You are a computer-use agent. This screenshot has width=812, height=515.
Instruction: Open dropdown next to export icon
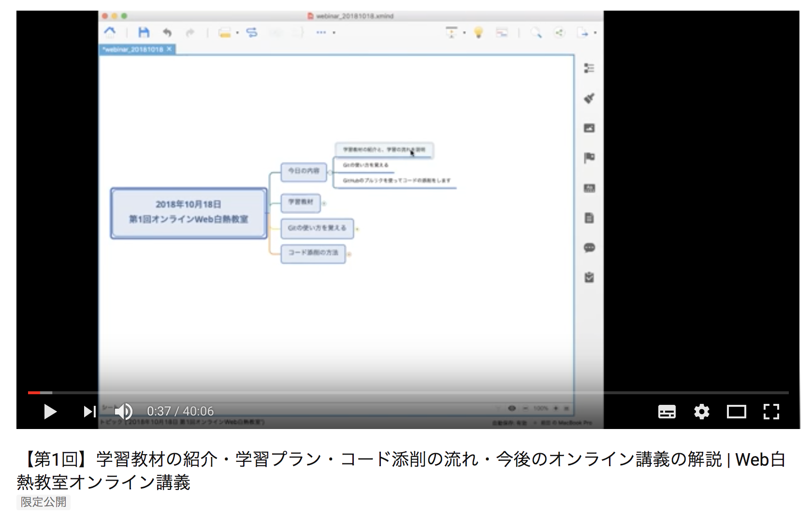595,33
